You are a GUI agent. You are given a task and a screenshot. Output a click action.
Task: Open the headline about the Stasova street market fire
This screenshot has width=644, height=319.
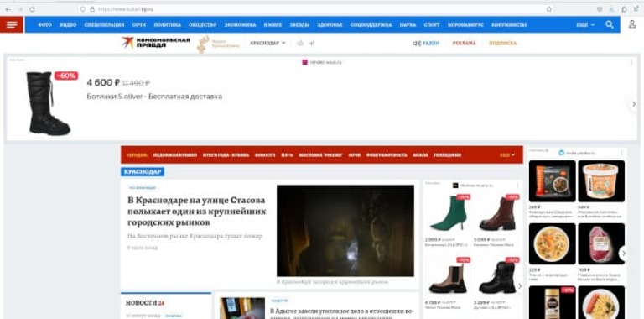pyautogui.click(x=197, y=212)
